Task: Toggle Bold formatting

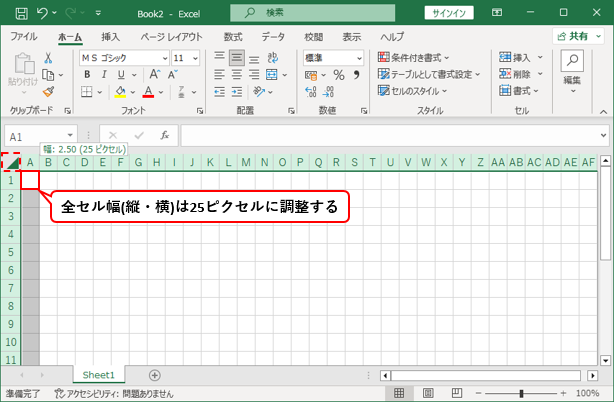Action: pyautogui.click(x=87, y=74)
